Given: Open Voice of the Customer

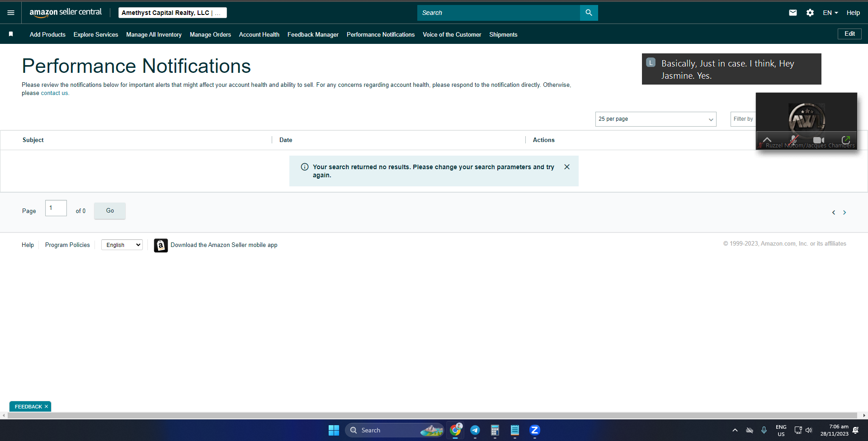Looking at the screenshot, I should pos(452,34).
